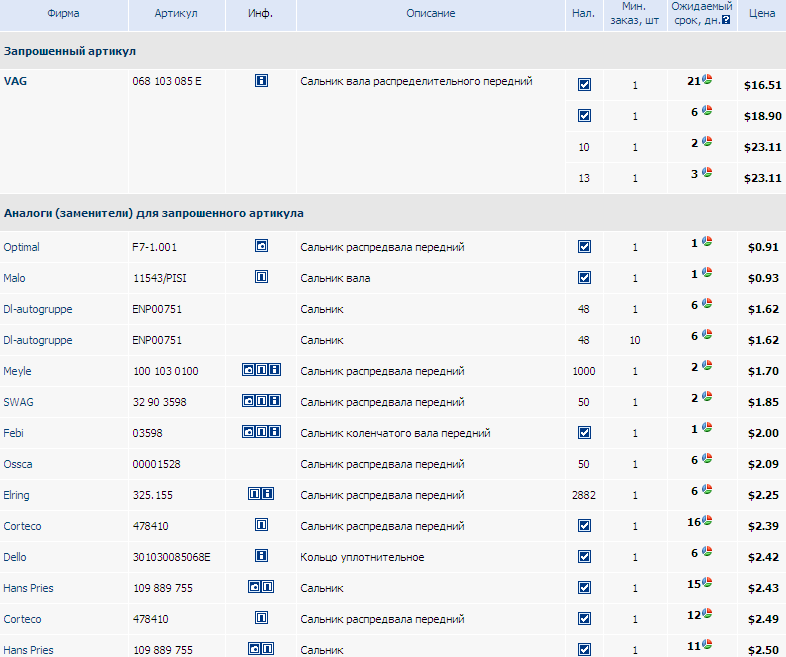Open the info 'i' icon in the SWAG row
The width and height of the screenshot is (786, 657).
274,401
